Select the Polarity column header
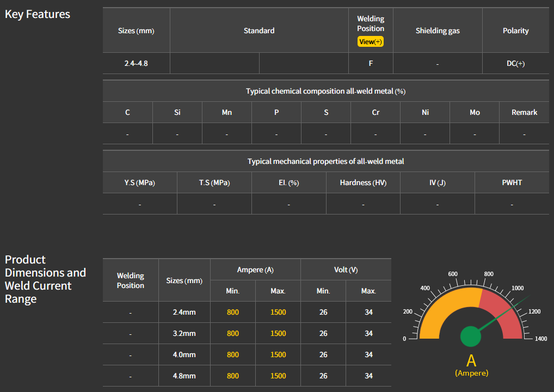This screenshot has height=392, width=554. [515, 31]
